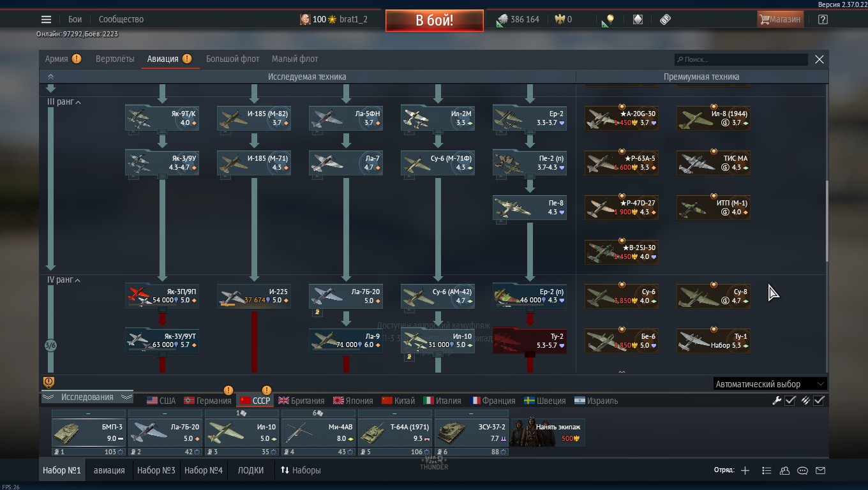Select the Пе-8 bomber in tree
Image resolution: width=868 pixels, height=490 pixels.
(x=530, y=207)
